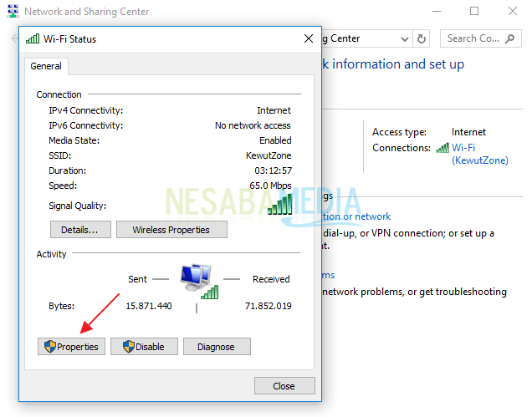
Task: Open Wireless Properties
Action: pyautogui.click(x=171, y=230)
